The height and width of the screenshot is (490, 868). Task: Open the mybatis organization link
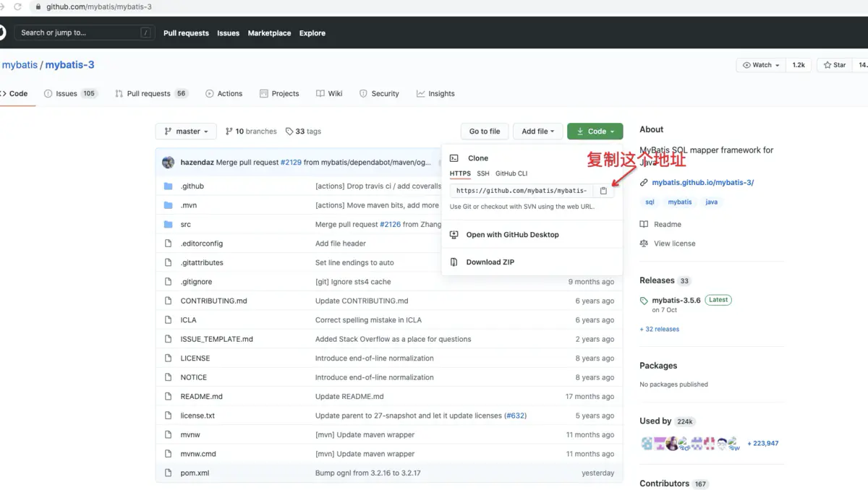(x=20, y=65)
